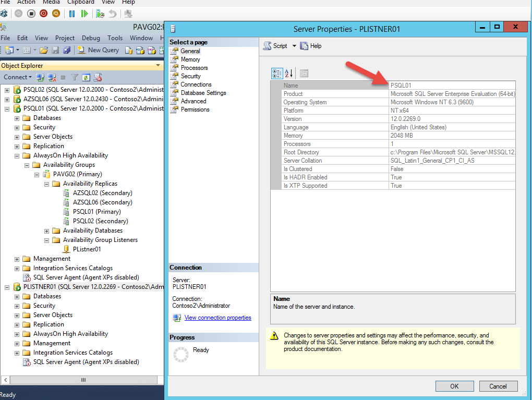
Task: Open the Connect dropdown in Object Explorer
Action: pos(18,77)
